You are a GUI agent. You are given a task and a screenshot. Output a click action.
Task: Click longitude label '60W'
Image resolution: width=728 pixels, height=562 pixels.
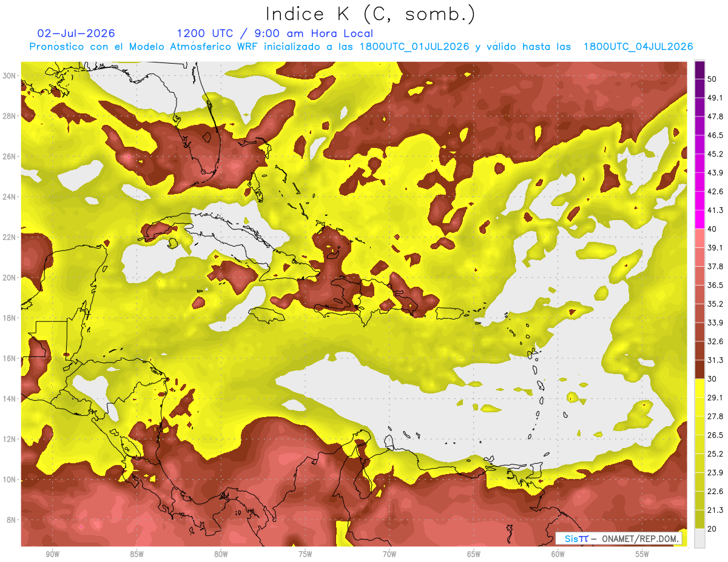558,555
